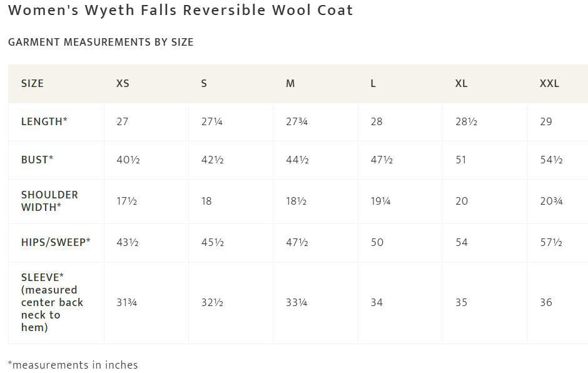Select the M sleeve value 33¼

[296, 302]
